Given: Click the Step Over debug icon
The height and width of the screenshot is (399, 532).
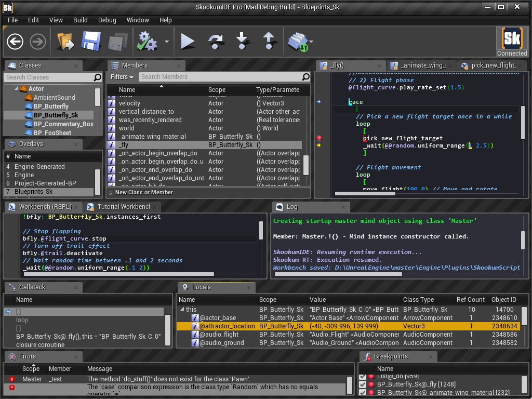Looking at the screenshot, I should 215,42.
